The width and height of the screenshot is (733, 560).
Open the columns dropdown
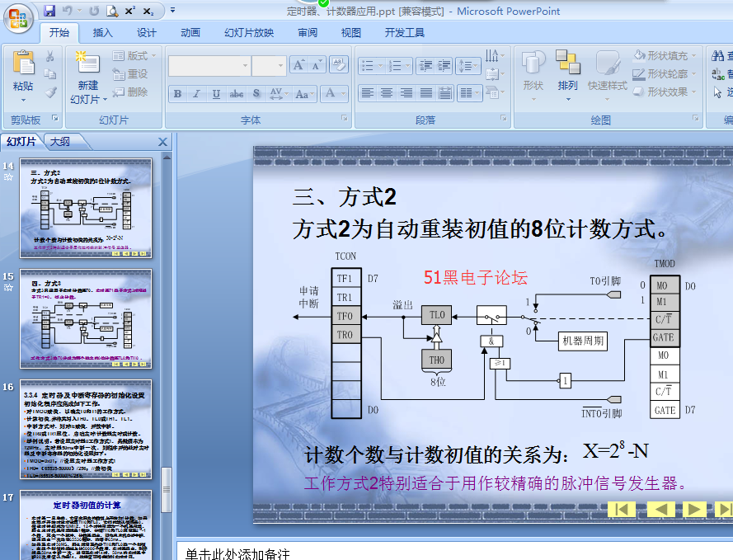point(470,93)
